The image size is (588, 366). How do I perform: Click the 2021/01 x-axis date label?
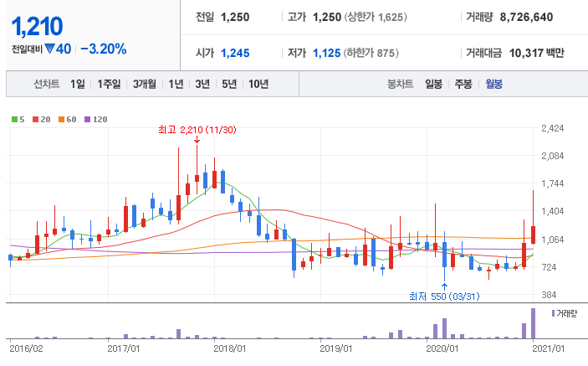click(548, 348)
